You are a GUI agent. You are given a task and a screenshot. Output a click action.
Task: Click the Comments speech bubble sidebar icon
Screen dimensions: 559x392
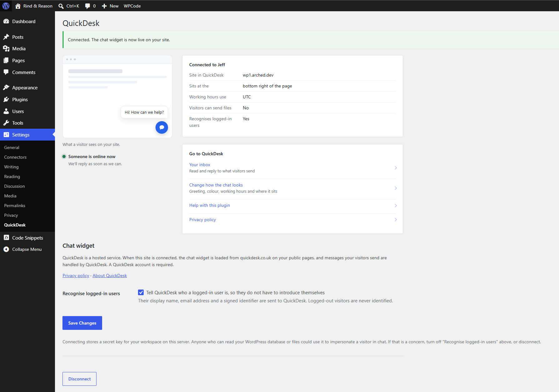click(6, 72)
